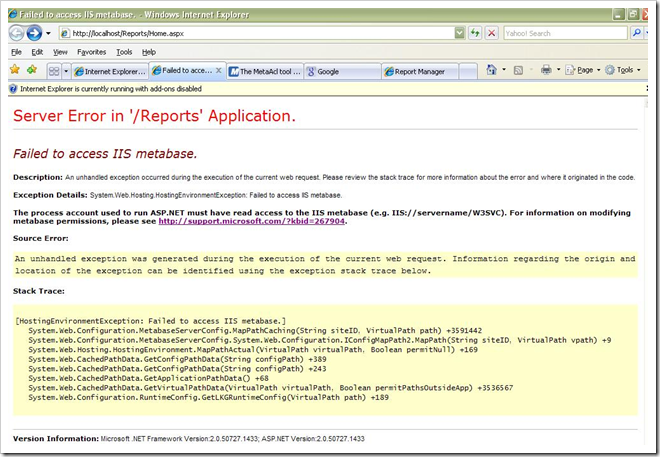Open the Edit menu
This screenshot has width=660, height=457.
[x=37, y=52]
